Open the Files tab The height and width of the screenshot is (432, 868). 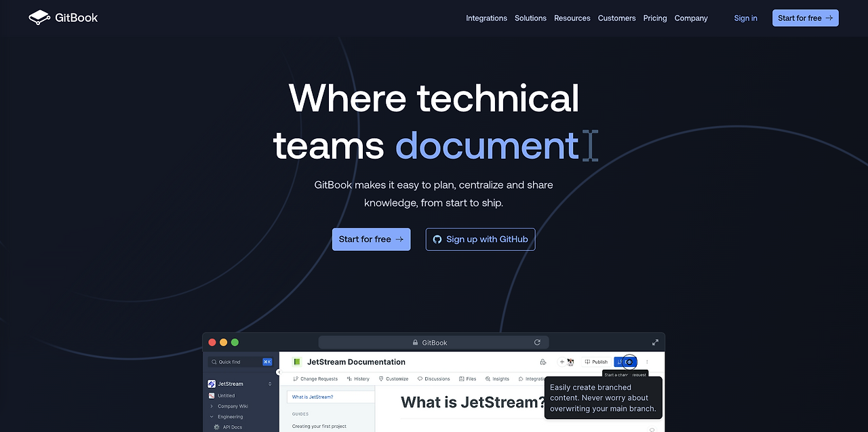(x=467, y=379)
